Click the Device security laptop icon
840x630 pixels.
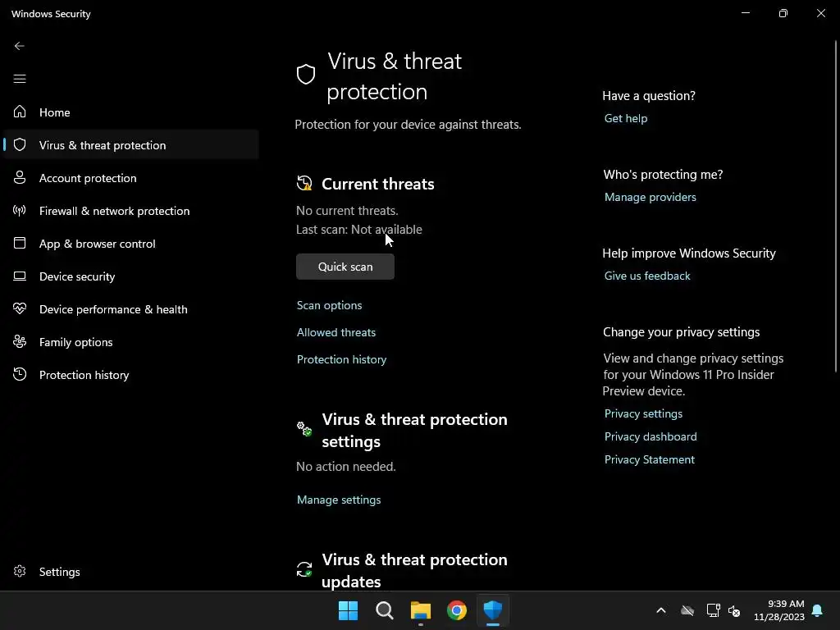click(20, 276)
